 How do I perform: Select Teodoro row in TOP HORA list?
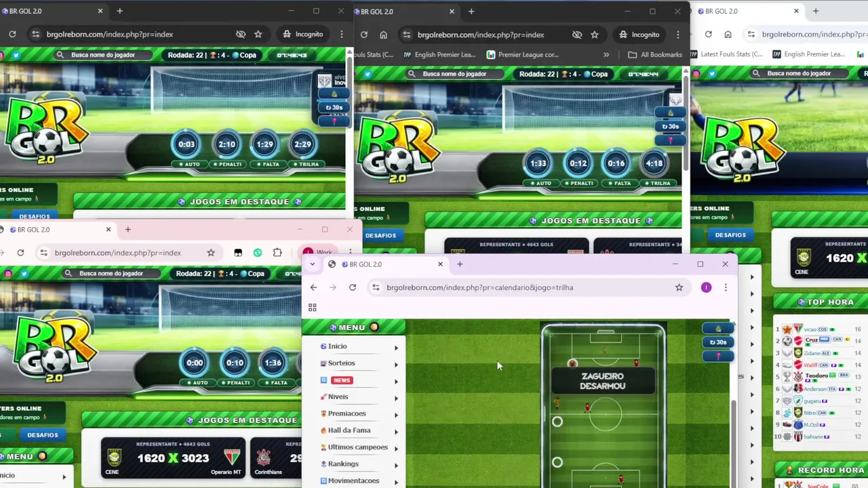tap(818, 376)
